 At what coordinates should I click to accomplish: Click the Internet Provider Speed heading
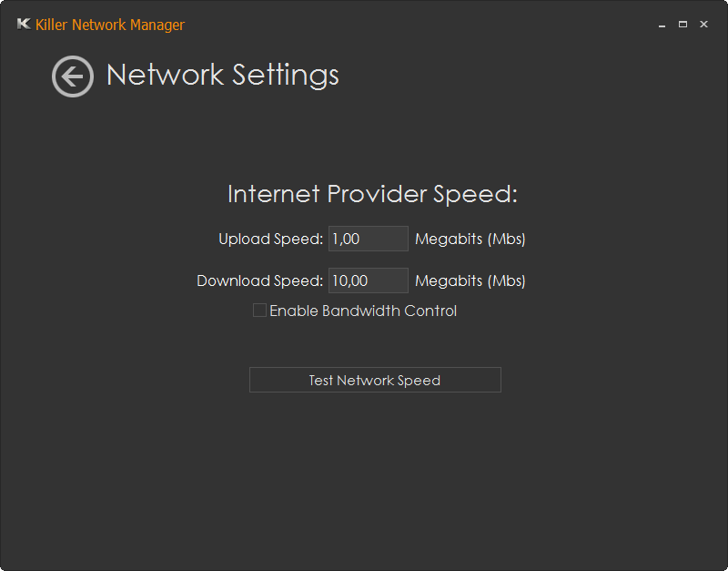click(x=372, y=194)
